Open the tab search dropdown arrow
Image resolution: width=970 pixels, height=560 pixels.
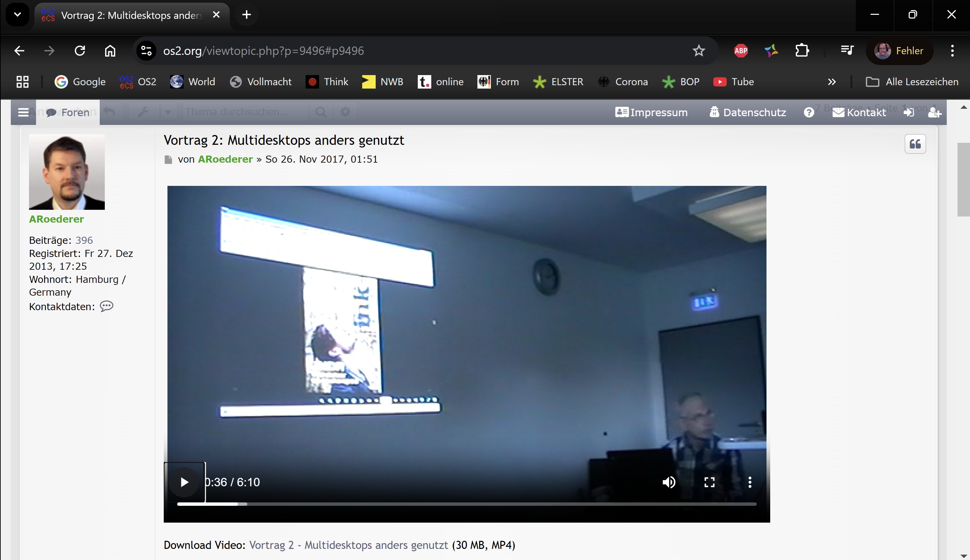pos(17,14)
